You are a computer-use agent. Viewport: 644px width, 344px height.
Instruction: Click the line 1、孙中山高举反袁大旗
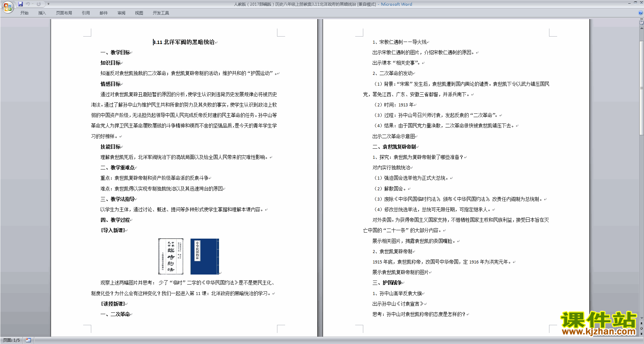(x=397, y=293)
